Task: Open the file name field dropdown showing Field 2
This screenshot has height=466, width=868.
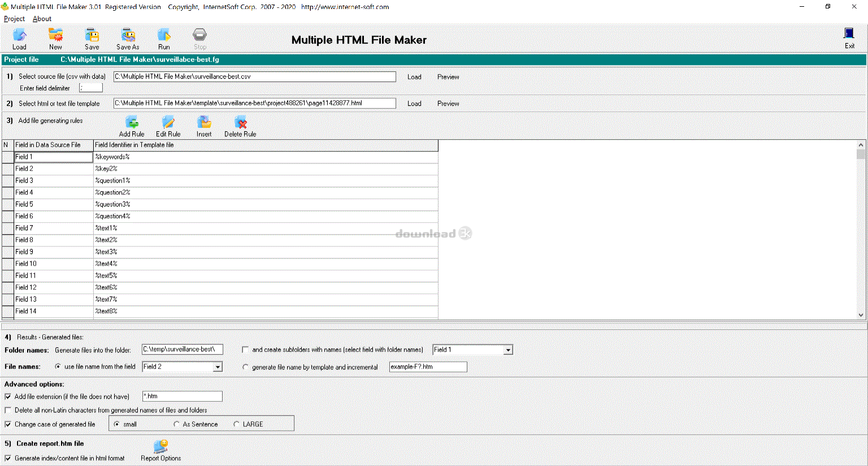Action: (x=218, y=367)
